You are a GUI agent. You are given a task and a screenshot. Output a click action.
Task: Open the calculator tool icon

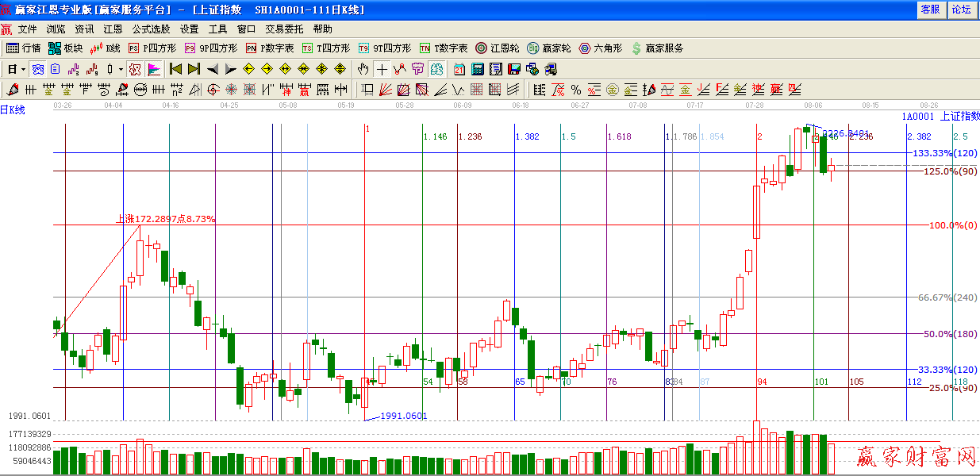478,69
